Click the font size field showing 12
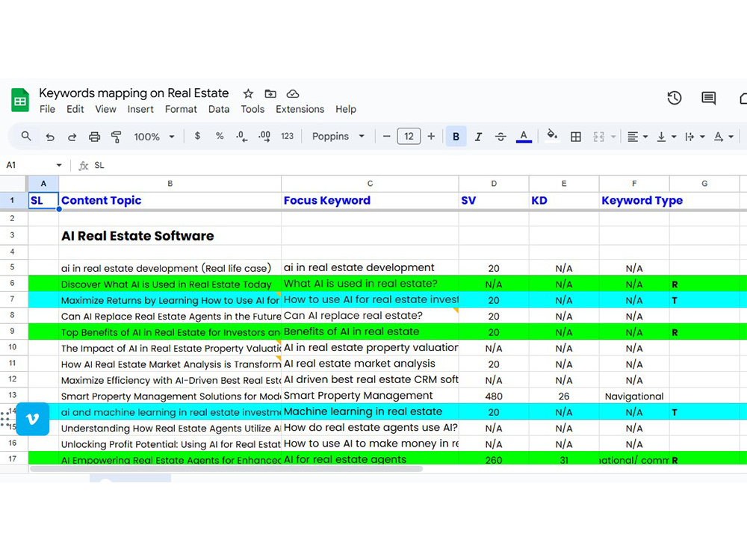Viewport: 747px width, 560px height. coord(409,137)
